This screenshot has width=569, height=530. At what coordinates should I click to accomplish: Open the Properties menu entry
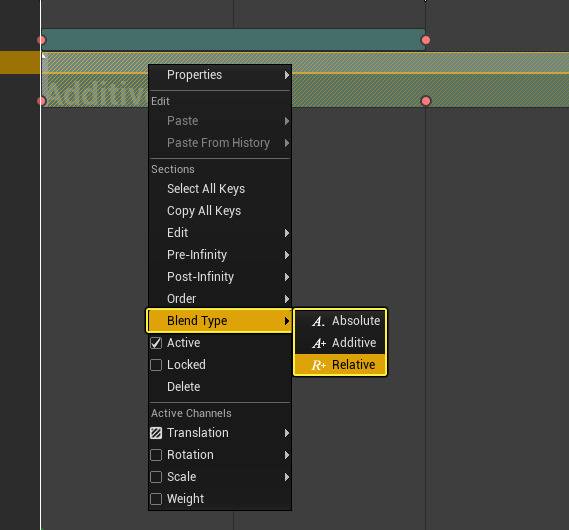pyautogui.click(x=220, y=75)
